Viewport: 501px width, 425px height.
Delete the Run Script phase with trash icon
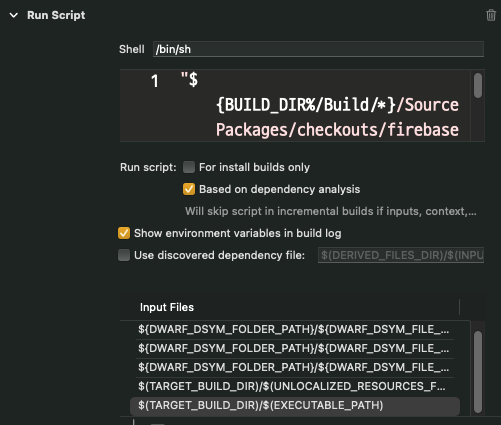click(x=491, y=15)
